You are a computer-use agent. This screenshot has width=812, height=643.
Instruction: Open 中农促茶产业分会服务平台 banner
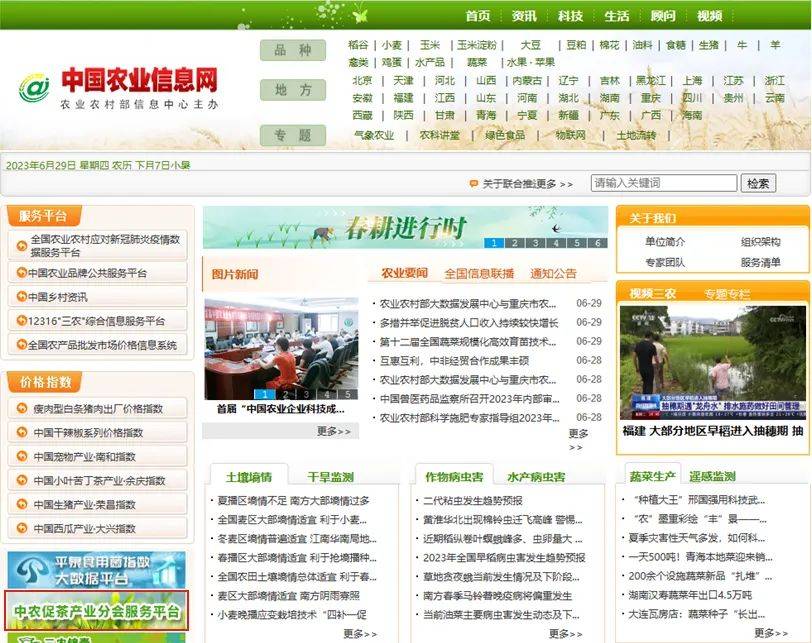(96, 611)
